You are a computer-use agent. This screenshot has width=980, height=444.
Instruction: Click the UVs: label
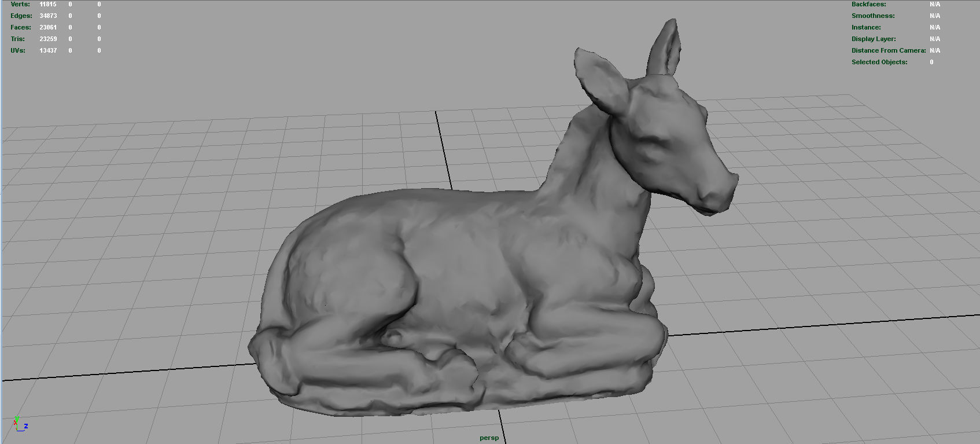[x=18, y=50]
